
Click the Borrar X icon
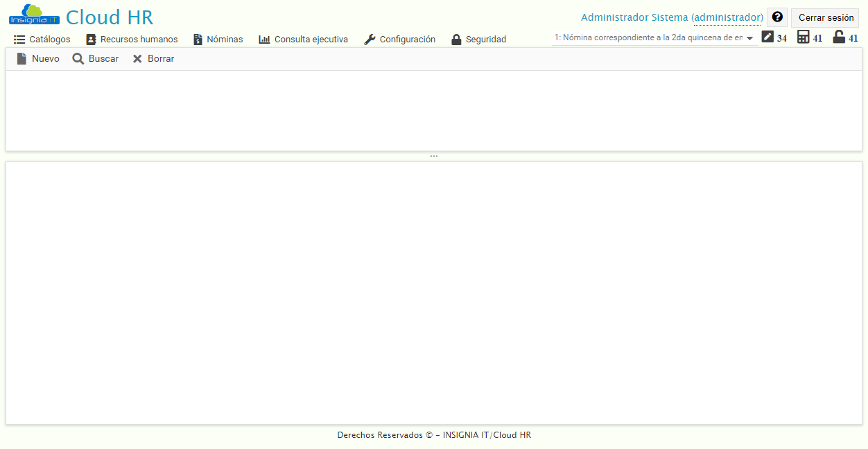click(x=137, y=58)
